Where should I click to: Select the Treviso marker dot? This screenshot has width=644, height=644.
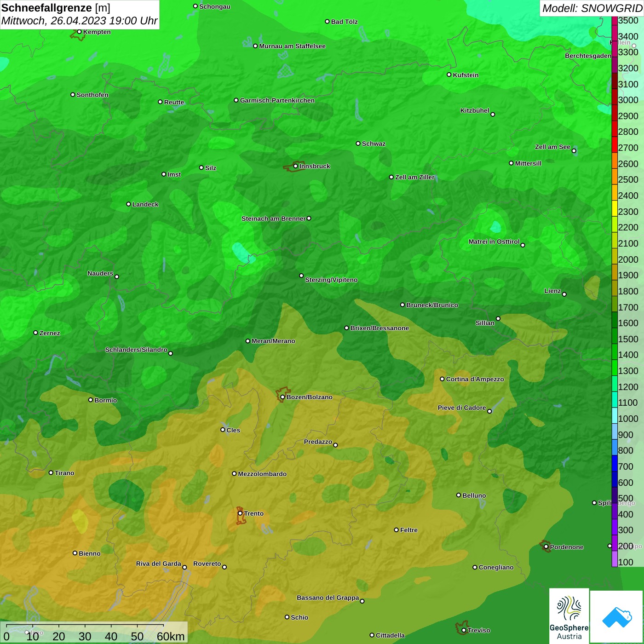click(464, 630)
